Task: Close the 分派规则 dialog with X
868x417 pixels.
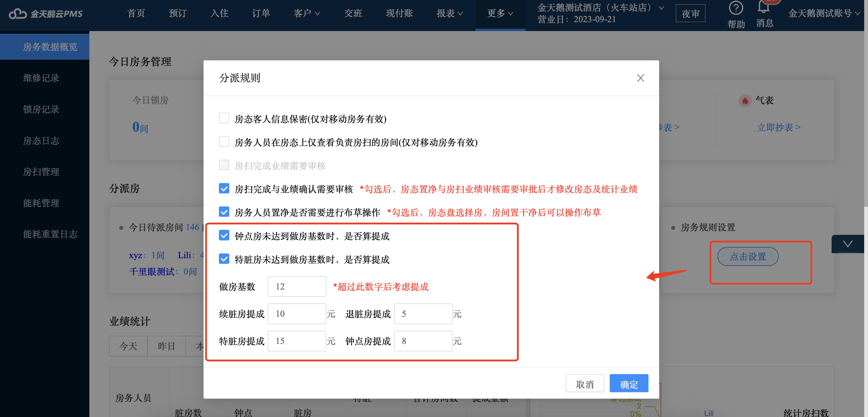Action: pyautogui.click(x=640, y=78)
